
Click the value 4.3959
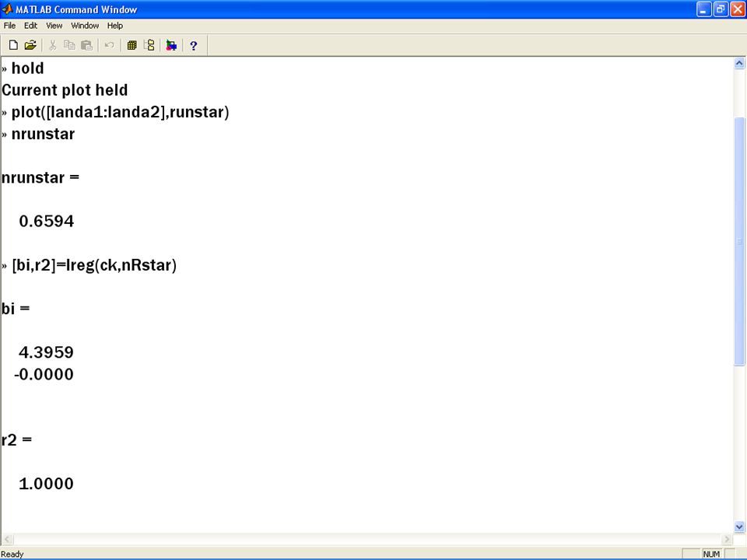[x=46, y=352]
